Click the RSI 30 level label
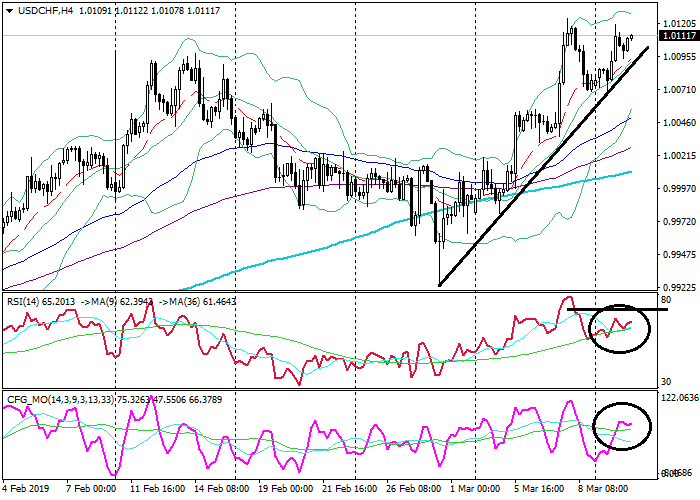 point(665,383)
